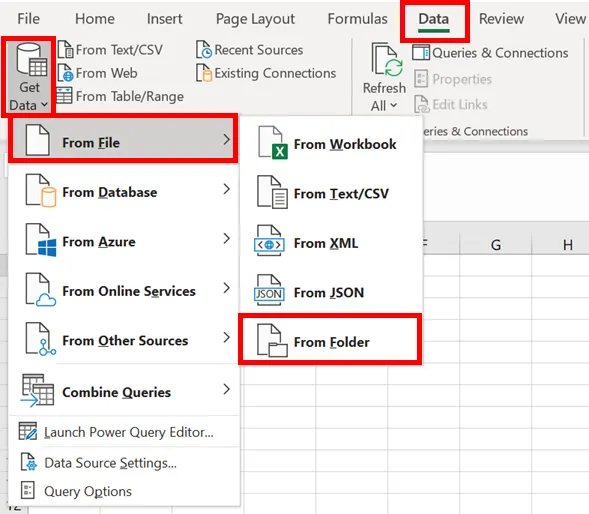
Task: Click the submenu From Text/CSV document icon
Action: (x=272, y=192)
